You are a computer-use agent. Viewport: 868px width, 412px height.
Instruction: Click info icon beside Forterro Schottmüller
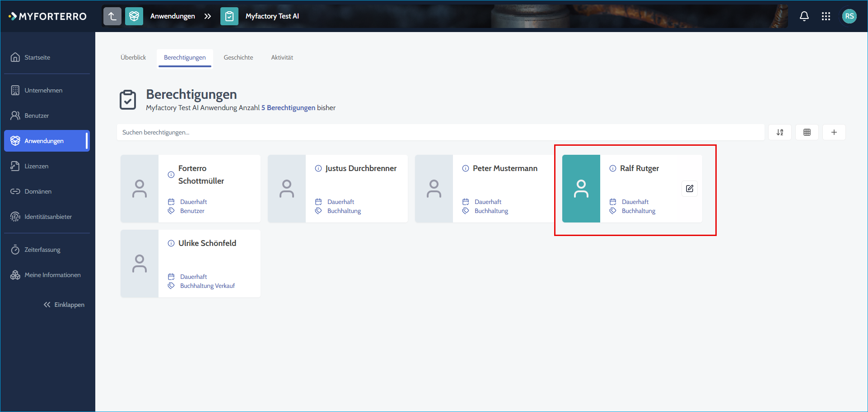[171, 175]
